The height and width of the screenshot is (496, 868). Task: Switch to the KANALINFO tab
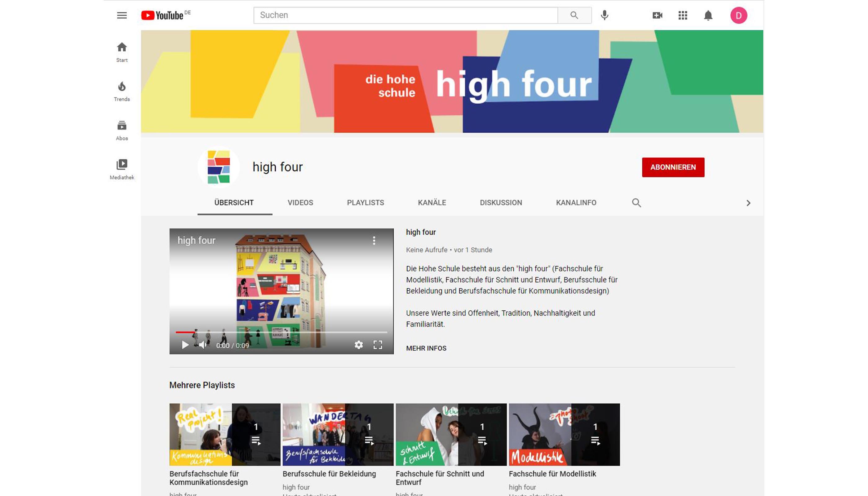point(576,203)
